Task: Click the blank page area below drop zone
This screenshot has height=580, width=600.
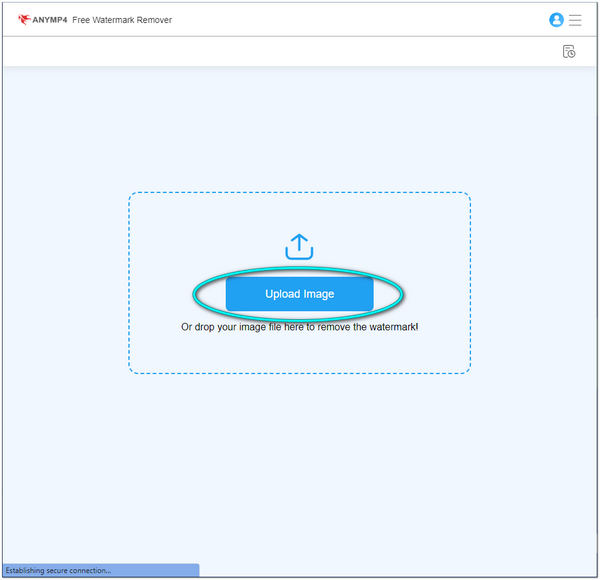Action: pos(300,460)
